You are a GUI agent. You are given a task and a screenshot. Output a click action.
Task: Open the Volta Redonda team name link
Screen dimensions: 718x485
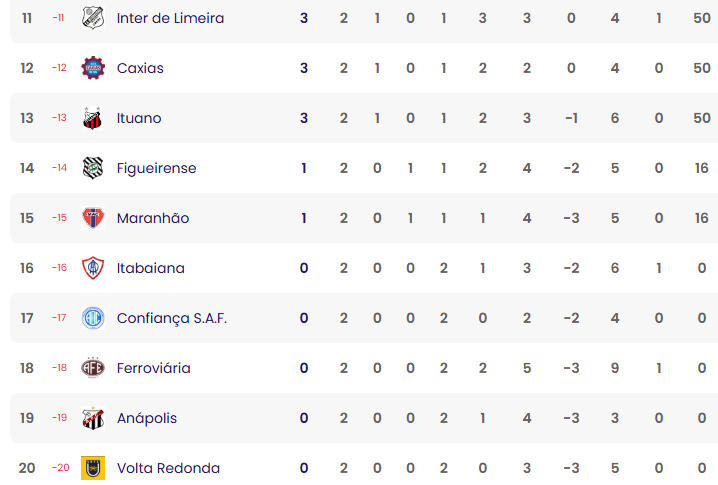click(168, 468)
